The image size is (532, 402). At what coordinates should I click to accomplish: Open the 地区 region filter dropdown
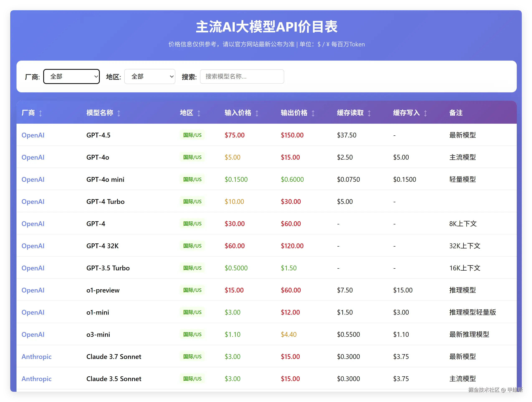149,76
